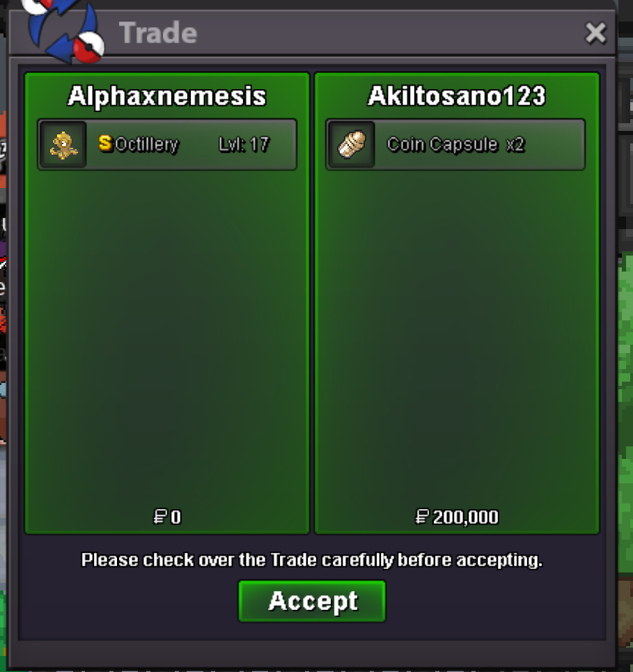The height and width of the screenshot is (672, 633).
Task: Click the Akiltosano123 player name
Action: coord(457,95)
